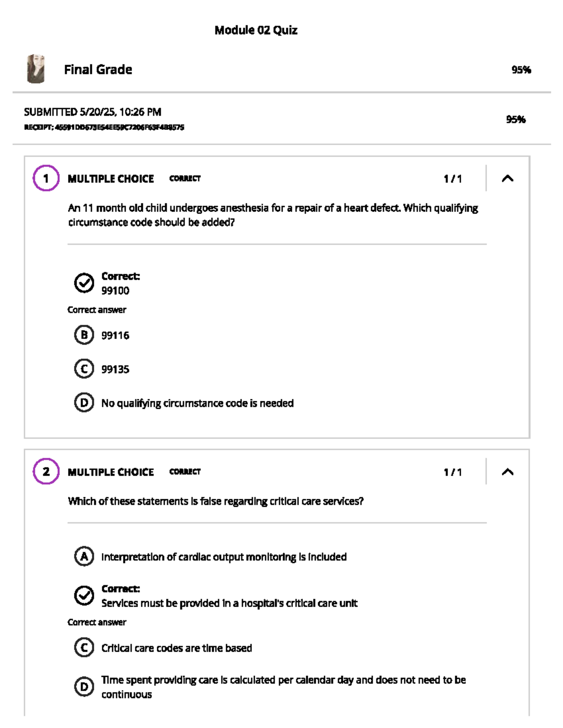Image resolution: width=563 pixels, height=728 pixels.
Task: Select option A cardiac output monitoring
Action: [x=84, y=556]
